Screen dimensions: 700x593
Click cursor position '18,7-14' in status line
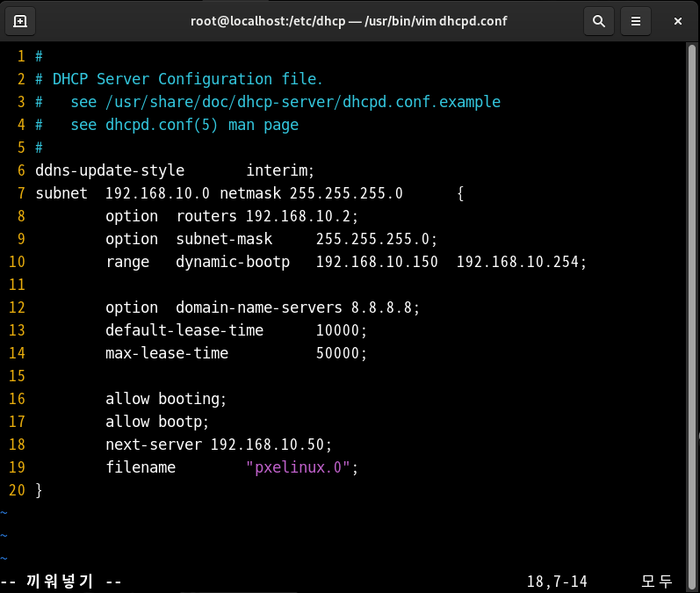557,582
